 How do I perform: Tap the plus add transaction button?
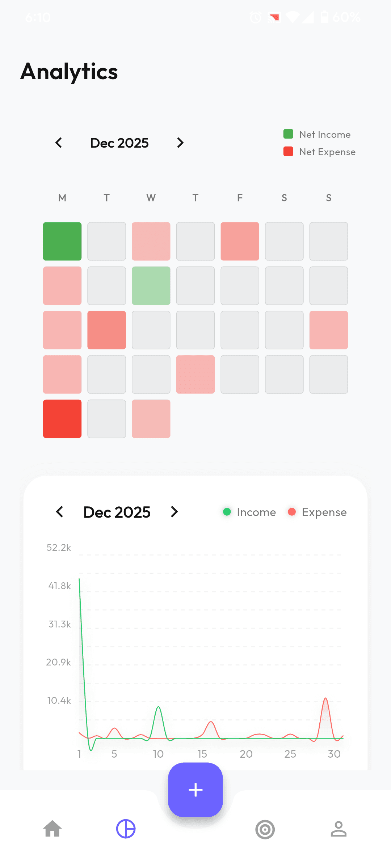[x=195, y=790]
